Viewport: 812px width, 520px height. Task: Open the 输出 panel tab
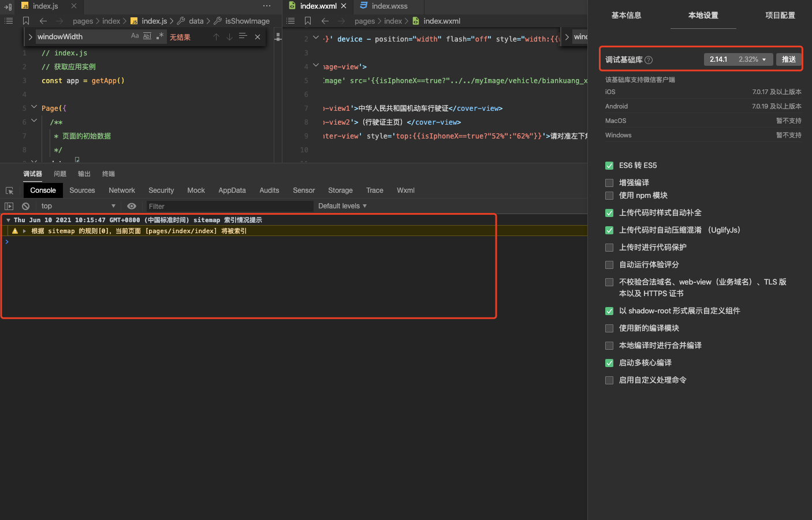pos(84,174)
